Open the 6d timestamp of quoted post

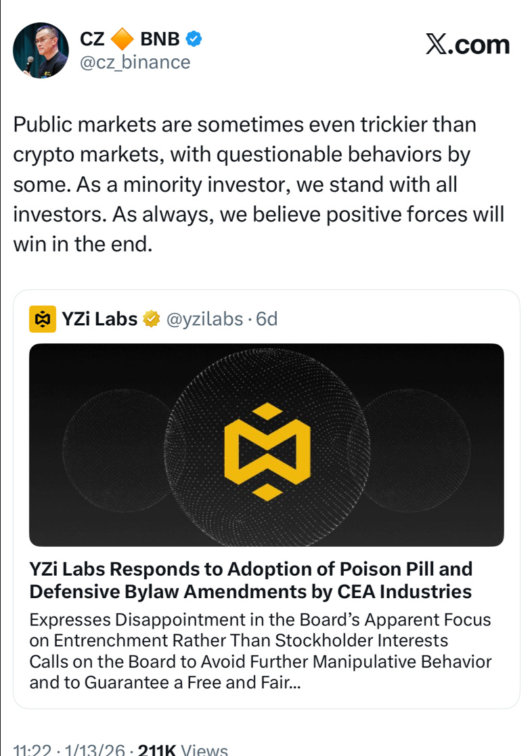(267, 319)
